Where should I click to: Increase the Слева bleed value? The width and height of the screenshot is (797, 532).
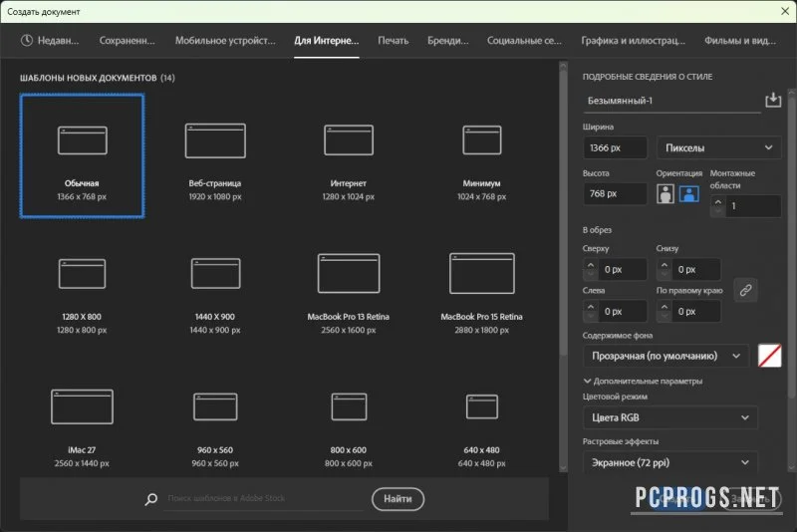point(590,307)
